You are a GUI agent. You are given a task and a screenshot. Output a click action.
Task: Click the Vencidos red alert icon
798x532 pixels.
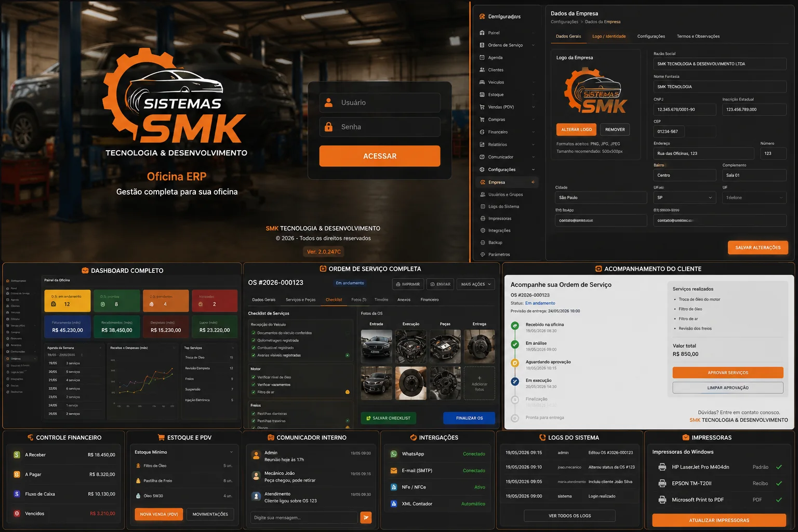17,514
